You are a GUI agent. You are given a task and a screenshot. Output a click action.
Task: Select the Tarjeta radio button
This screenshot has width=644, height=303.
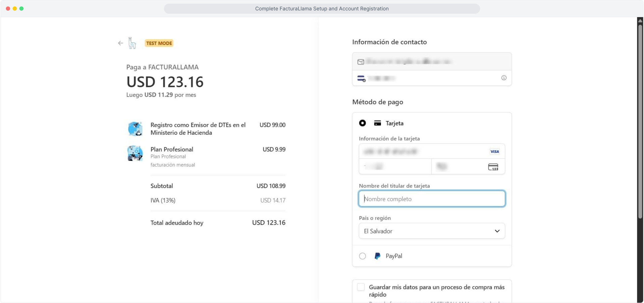coord(362,123)
